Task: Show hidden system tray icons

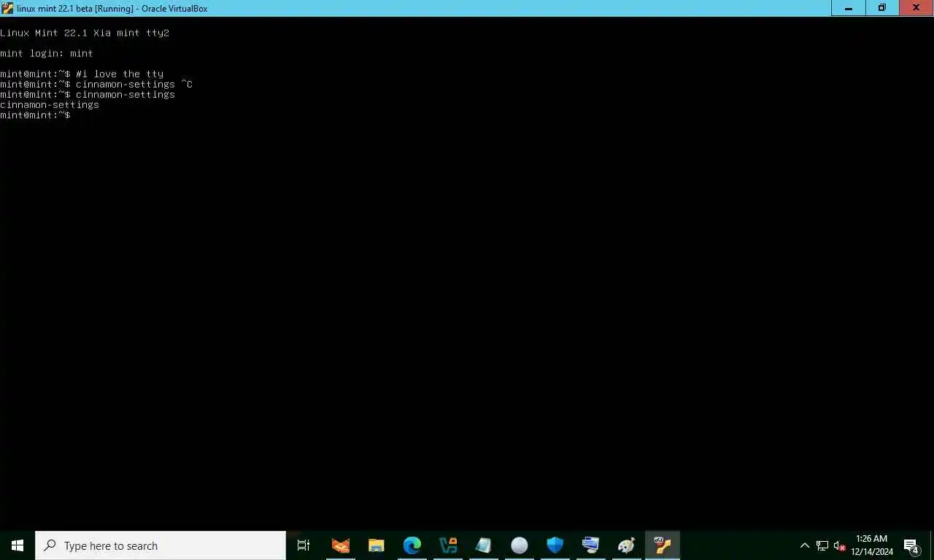Action: point(805,545)
